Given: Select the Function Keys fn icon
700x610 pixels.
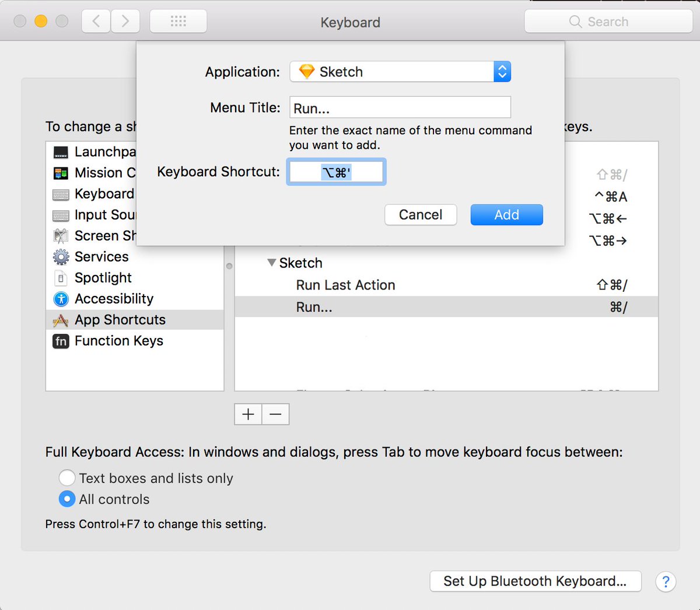Looking at the screenshot, I should point(61,341).
